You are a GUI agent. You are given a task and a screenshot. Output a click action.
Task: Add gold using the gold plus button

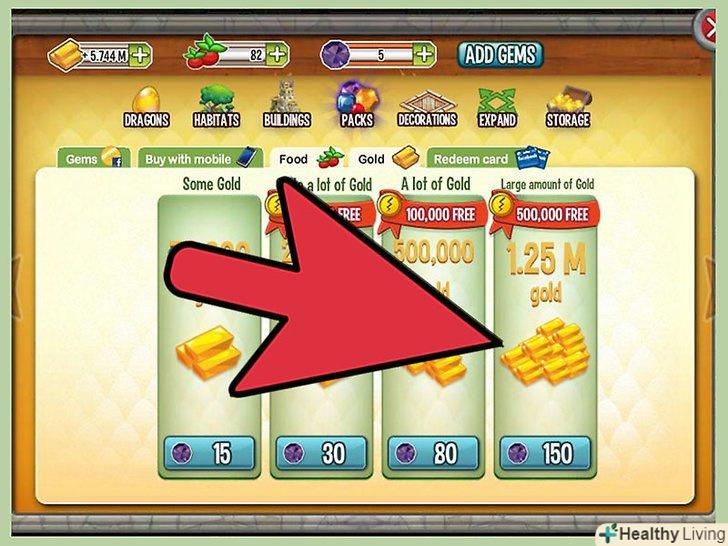pos(140,56)
